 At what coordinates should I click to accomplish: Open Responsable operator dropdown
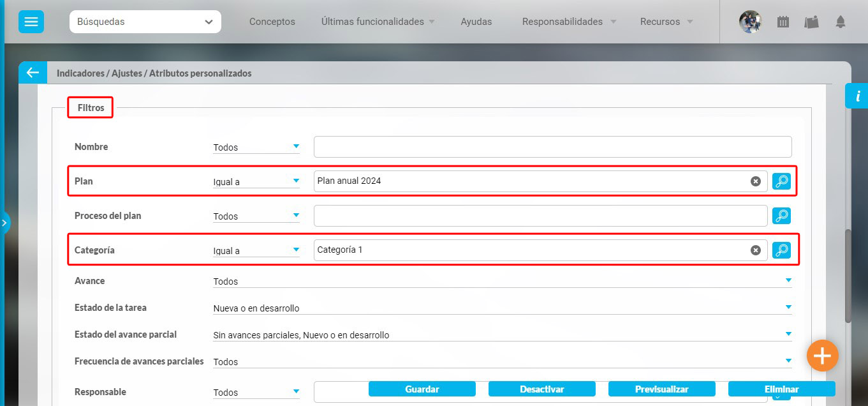point(256,392)
